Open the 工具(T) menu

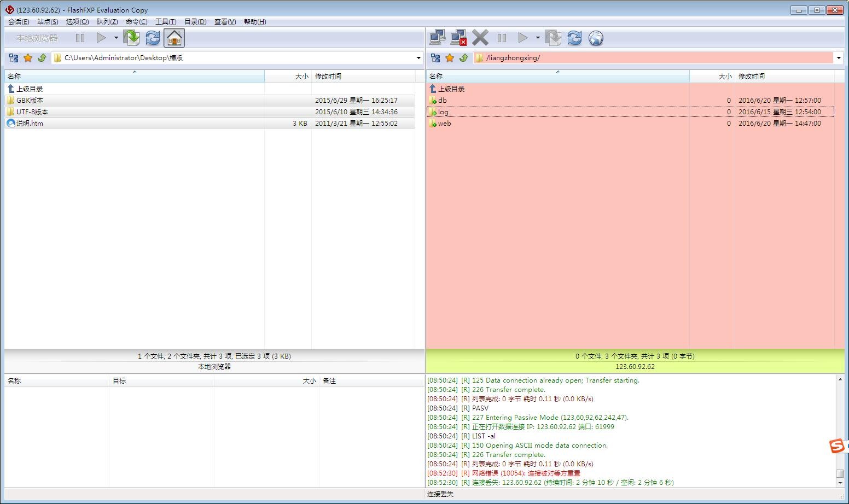click(165, 22)
